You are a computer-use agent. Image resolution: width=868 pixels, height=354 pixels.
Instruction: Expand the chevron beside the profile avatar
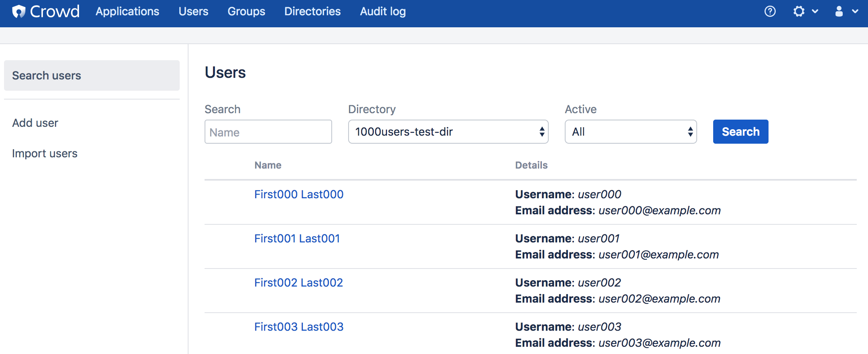pyautogui.click(x=855, y=12)
